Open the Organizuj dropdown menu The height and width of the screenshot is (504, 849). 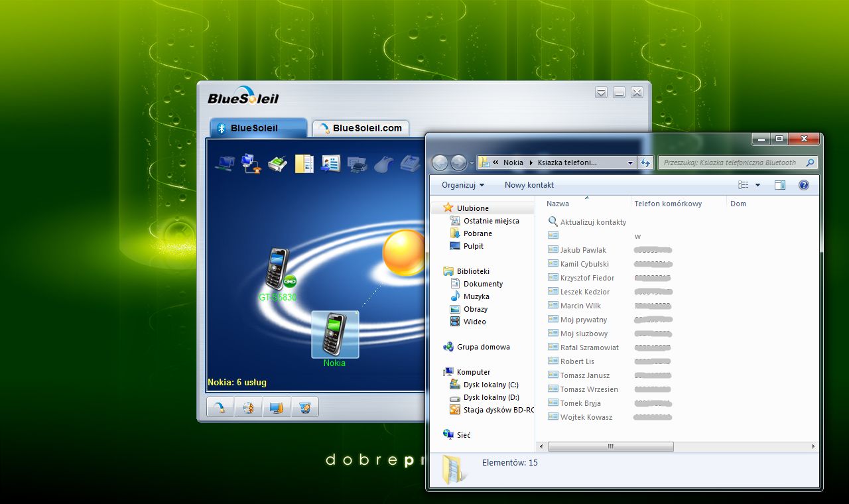[x=463, y=185]
